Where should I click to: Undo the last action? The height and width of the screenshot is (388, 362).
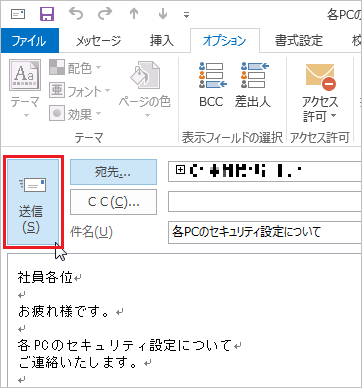[x=76, y=14]
